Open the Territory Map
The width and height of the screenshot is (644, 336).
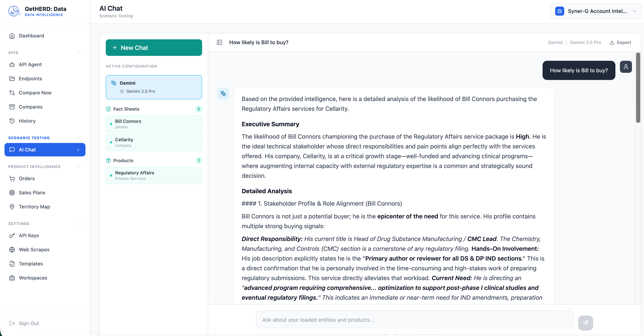[x=34, y=207]
